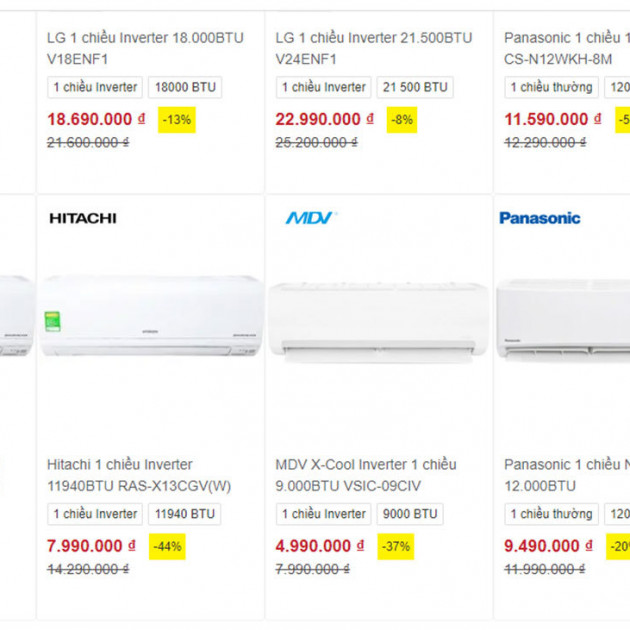
Task: Select the 21 500 BTU tag
Action: [x=415, y=87]
